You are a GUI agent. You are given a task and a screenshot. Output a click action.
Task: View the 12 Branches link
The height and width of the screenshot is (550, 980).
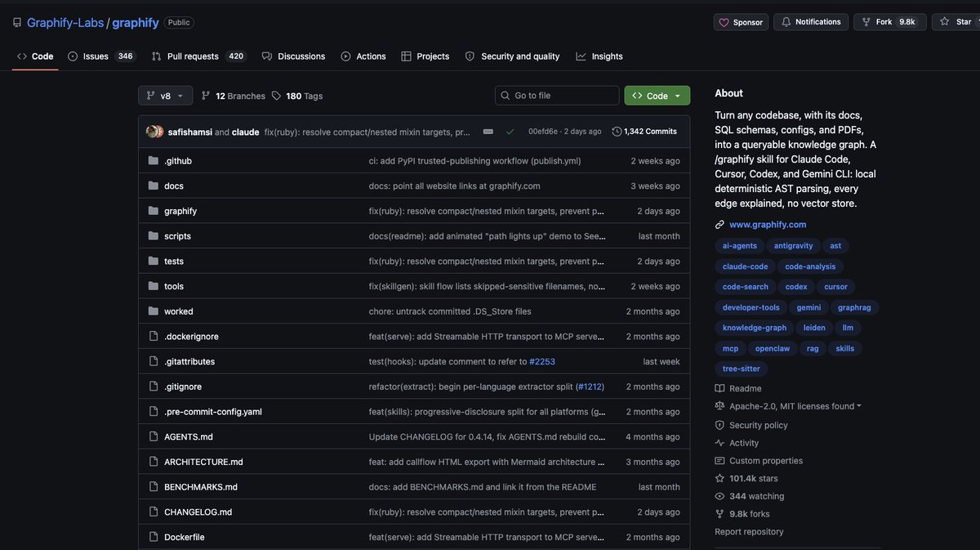point(234,96)
